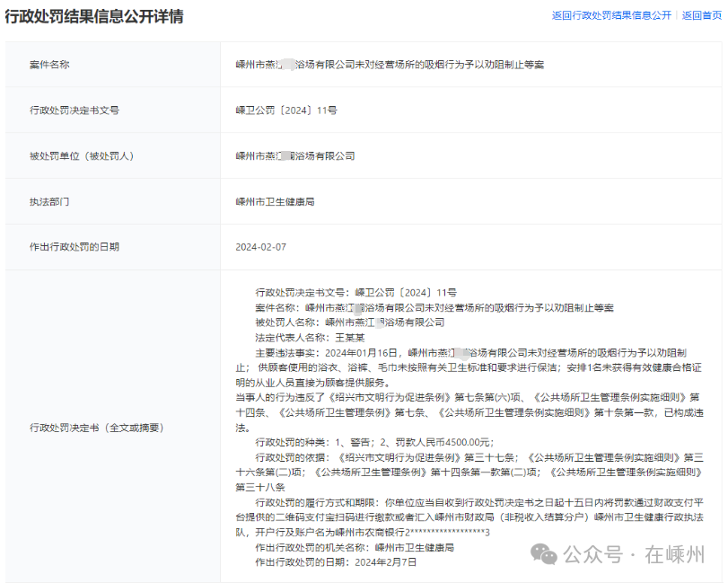Click the date value 2024-02-07
Image resolution: width=728 pixels, height=583 pixels.
coord(260,247)
